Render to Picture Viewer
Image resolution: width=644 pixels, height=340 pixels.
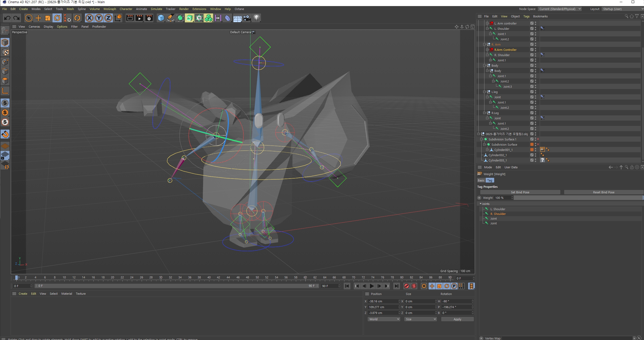click(139, 18)
